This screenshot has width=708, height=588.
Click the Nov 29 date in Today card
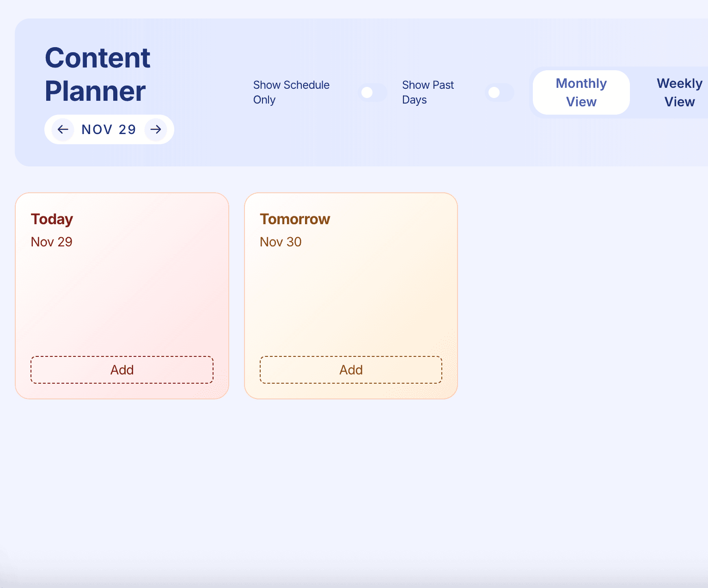pos(52,242)
